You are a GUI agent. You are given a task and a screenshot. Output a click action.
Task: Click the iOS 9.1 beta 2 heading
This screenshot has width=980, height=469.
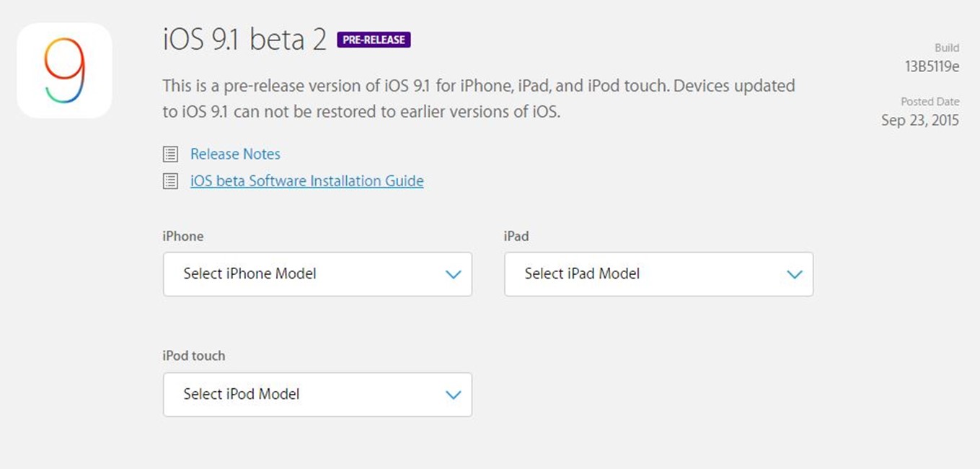[x=244, y=40]
